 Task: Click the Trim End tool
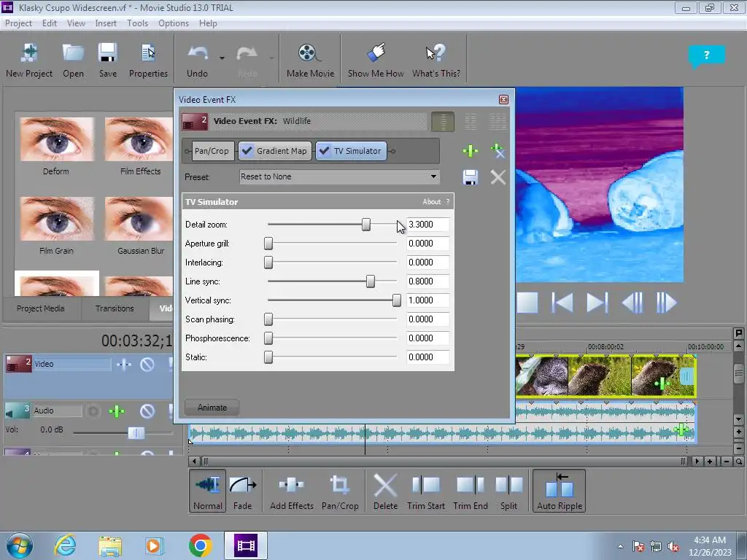pyautogui.click(x=471, y=491)
